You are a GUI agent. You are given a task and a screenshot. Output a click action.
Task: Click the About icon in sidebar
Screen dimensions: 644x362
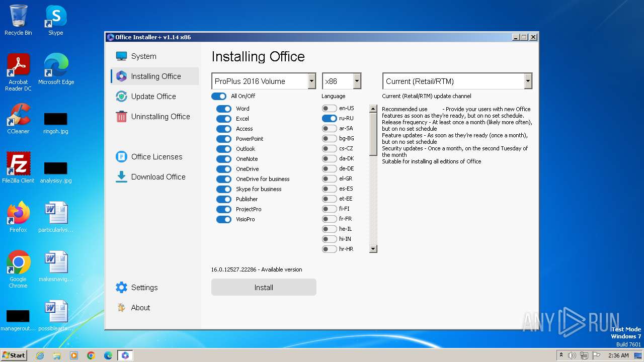pos(121,308)
